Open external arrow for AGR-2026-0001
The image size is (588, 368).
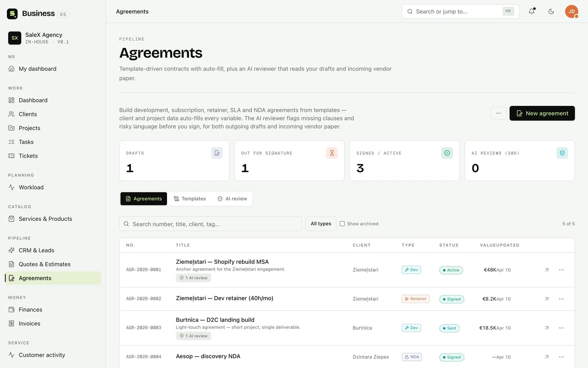coord(547,270)
